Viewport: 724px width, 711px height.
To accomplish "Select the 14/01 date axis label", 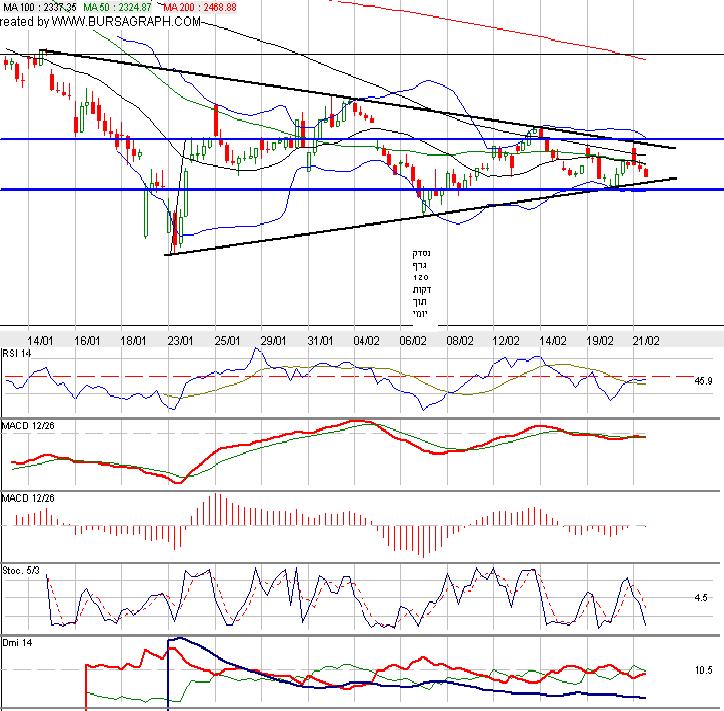I will [x=40, y=341].
